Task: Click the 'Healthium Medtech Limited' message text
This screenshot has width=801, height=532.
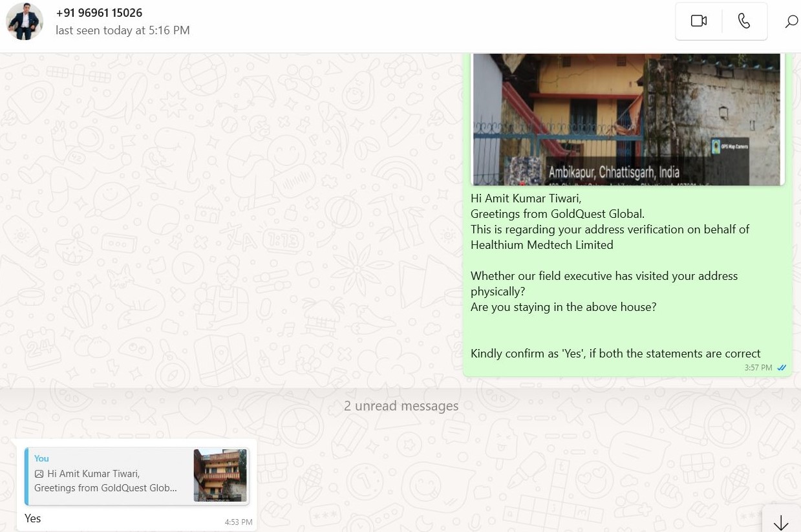Action: (542, 245)
